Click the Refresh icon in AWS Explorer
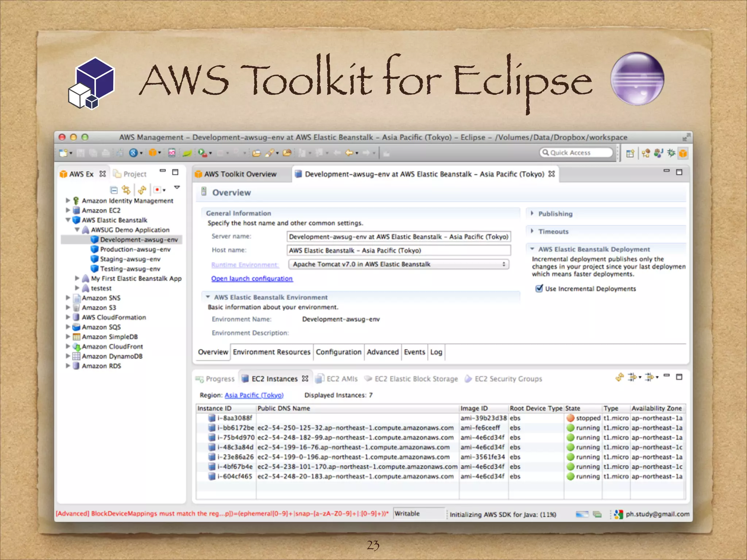This screenshot has width=747, height=560. [142, 190]
